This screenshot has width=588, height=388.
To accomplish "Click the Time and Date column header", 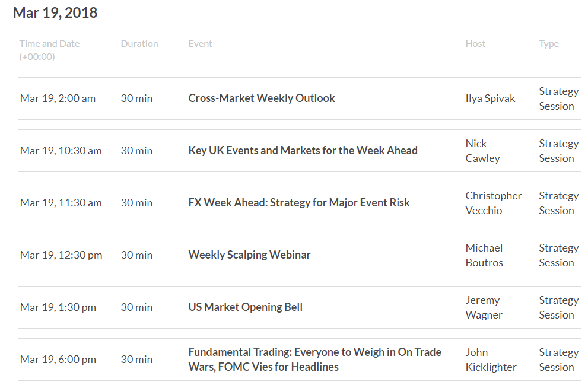I will click(x=49, y=50).
